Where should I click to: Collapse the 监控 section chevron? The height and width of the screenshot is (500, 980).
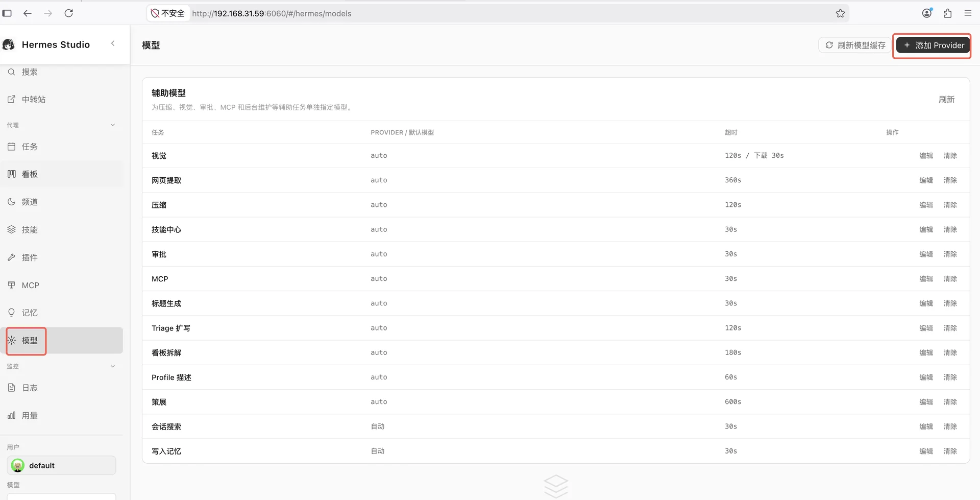(113, 366)
